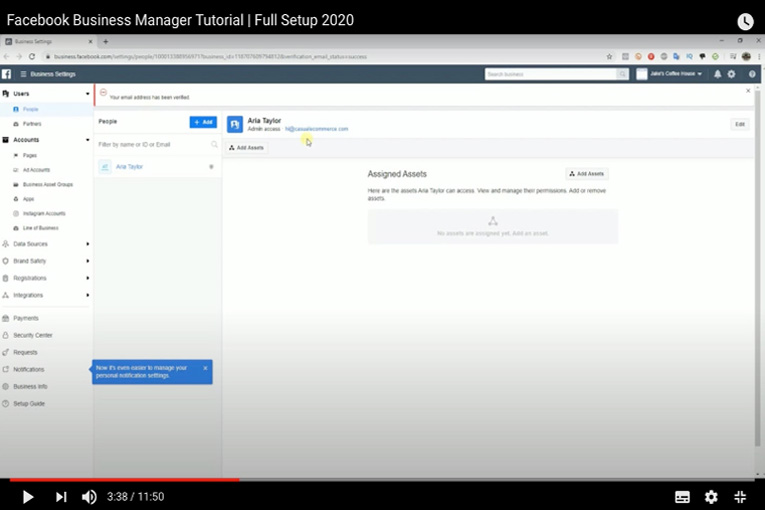Open Business Asset Groups
The width and height of the screenshot is (765, 510).
46,184
